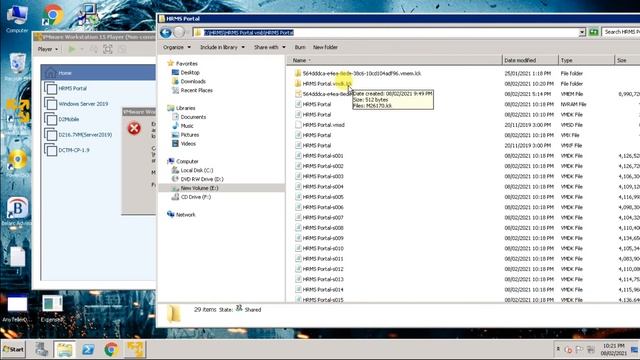Select Home in VMware library list
This screenshot has width=640, height=360.
[x=98, y=73]
